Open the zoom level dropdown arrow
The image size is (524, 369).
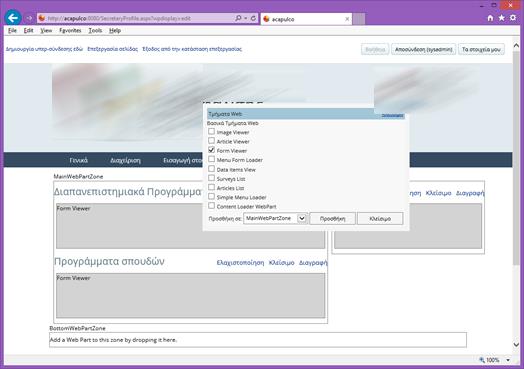508,360
